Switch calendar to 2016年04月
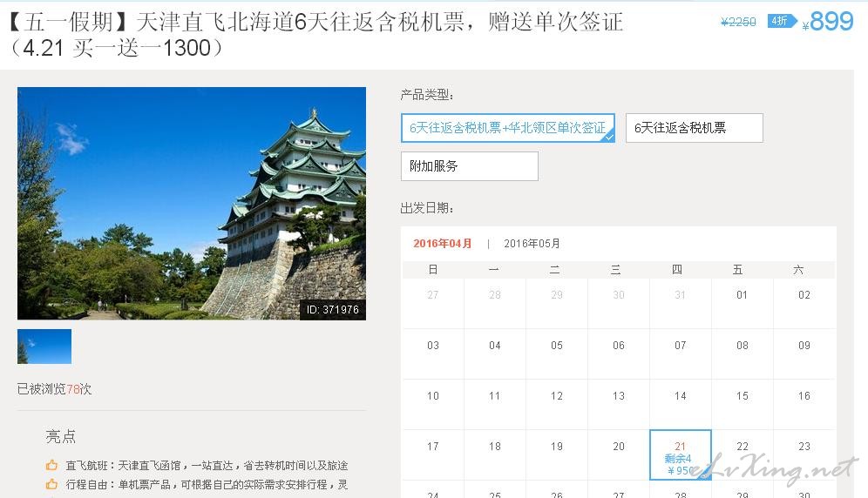 click(443, 244)
